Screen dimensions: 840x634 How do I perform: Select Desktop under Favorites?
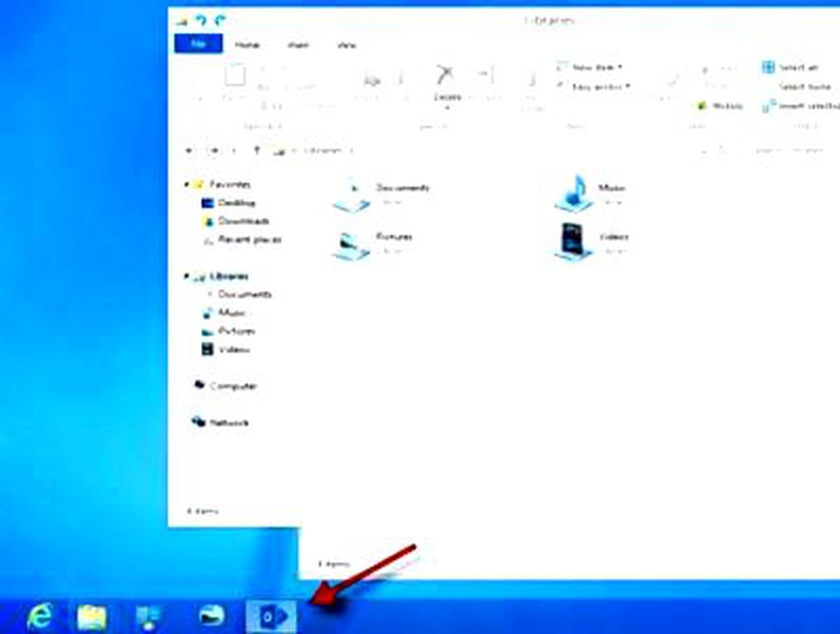tap(228, 203)
